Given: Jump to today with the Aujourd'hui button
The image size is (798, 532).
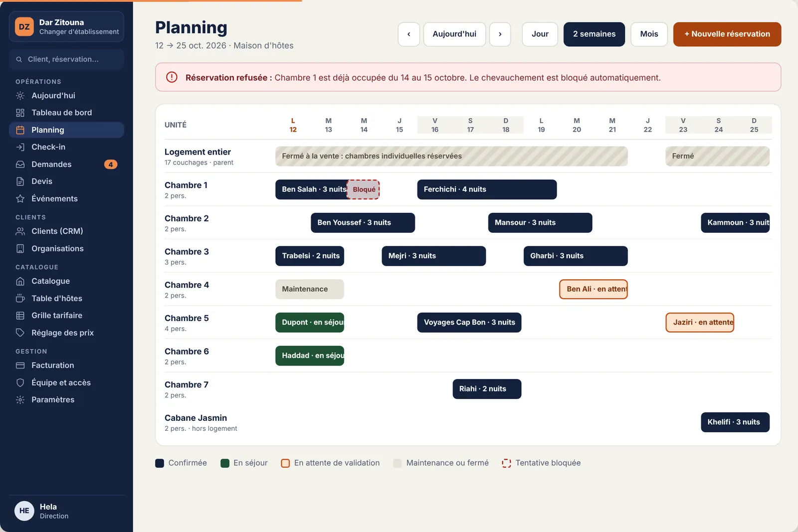Looking at the screenshot, I should click(x=454, y=34).
